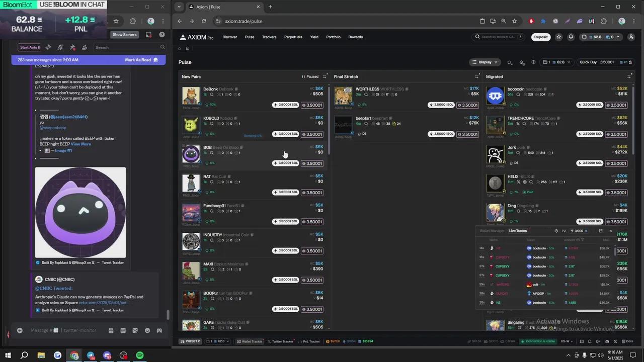The width and height of the screenshot is (644, 362).
Task: Expand the Display dropdown
Action: point(485,62)
